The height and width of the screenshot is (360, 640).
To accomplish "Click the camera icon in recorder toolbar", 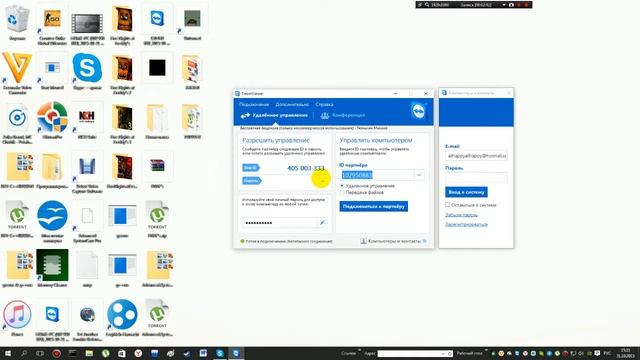I will click(x=511, y=5).
